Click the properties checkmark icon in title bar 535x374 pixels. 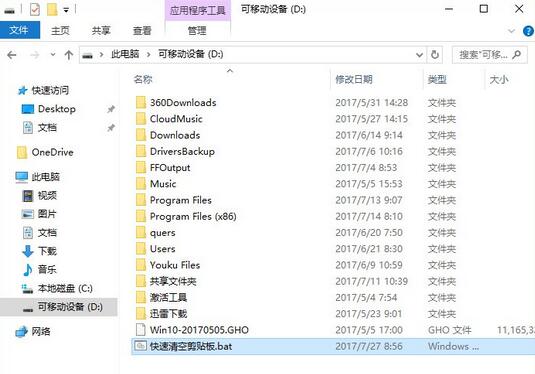click(x=35, y=10)
